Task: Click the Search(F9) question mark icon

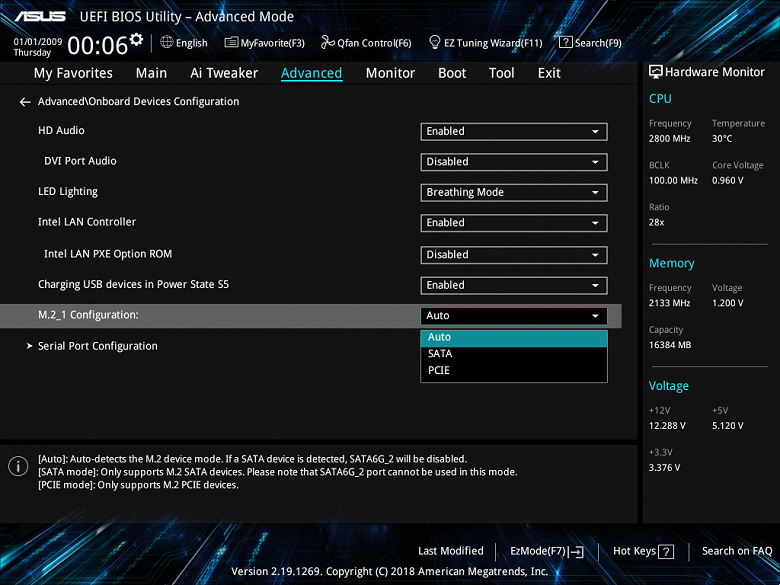Action: (x=566, y=42)
